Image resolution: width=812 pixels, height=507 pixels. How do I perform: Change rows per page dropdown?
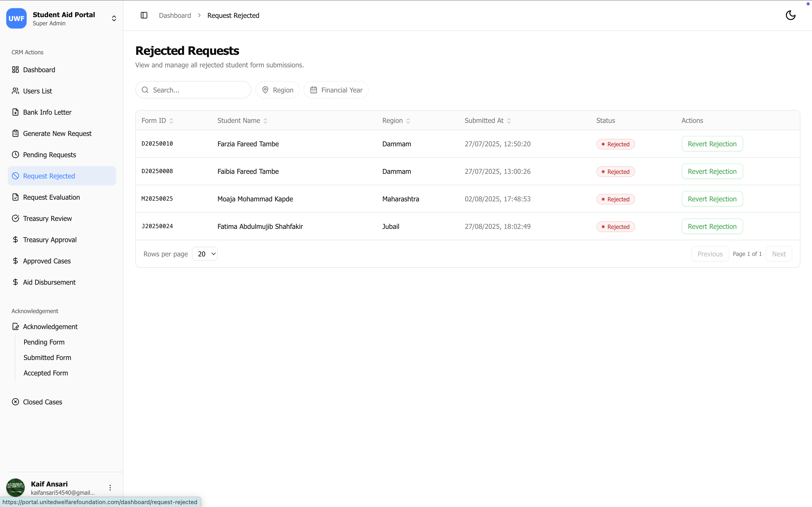point(205,254)
